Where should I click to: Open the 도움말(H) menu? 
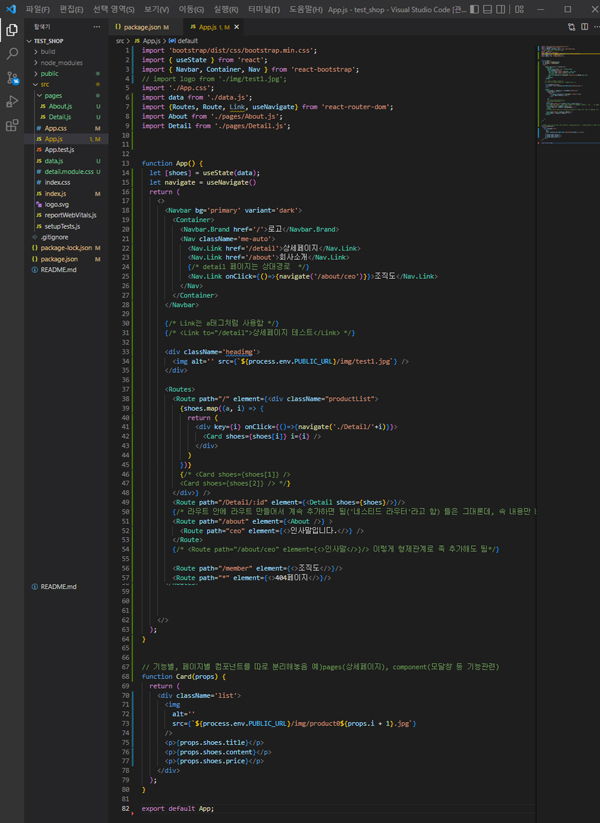306,9
